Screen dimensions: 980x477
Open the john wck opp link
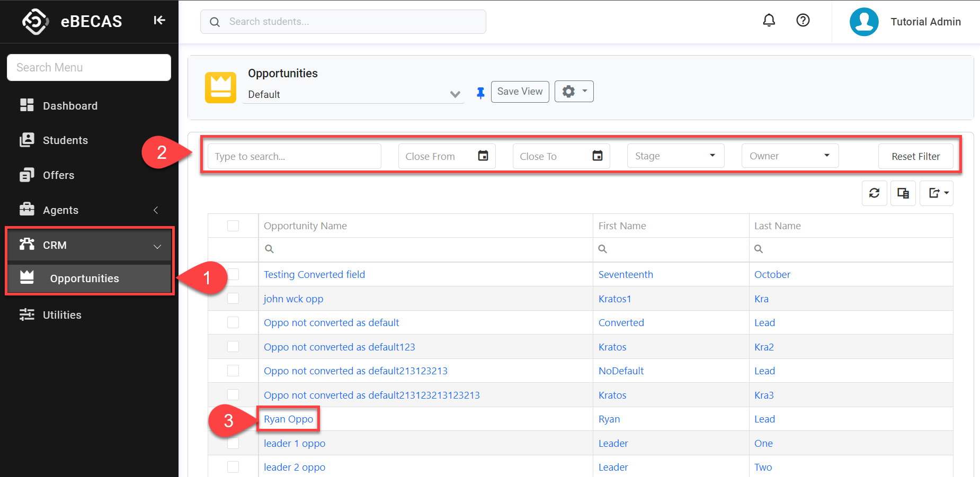[293, 299]
